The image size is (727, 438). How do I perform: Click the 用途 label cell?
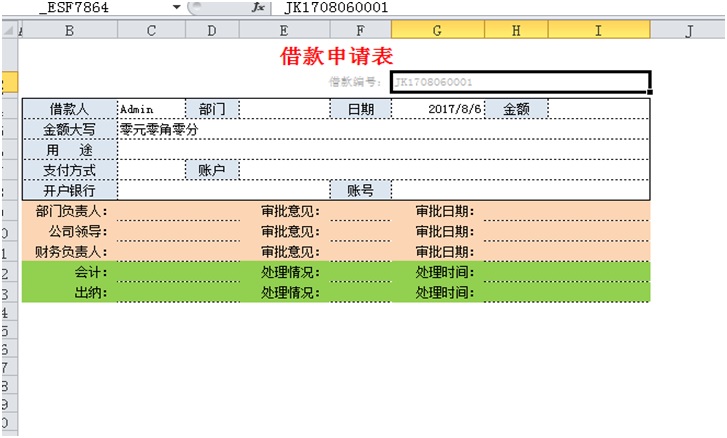pyautogui.click(x=69, y=149)
